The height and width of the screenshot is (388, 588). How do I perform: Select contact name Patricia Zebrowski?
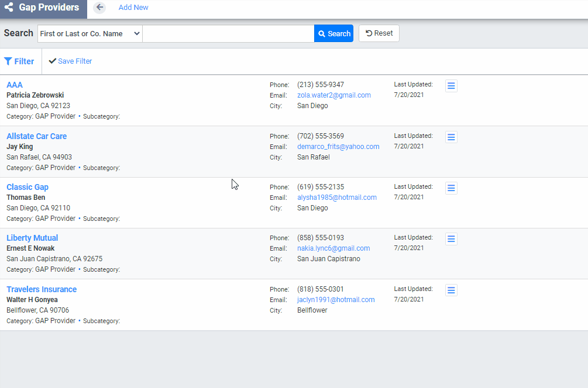[x=35, y=95]
